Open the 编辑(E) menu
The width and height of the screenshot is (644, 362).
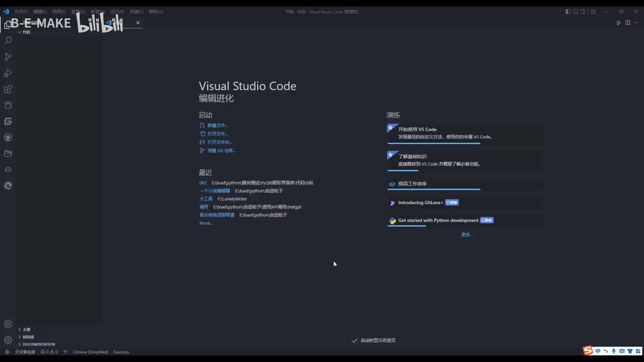(x=40, y=12)
